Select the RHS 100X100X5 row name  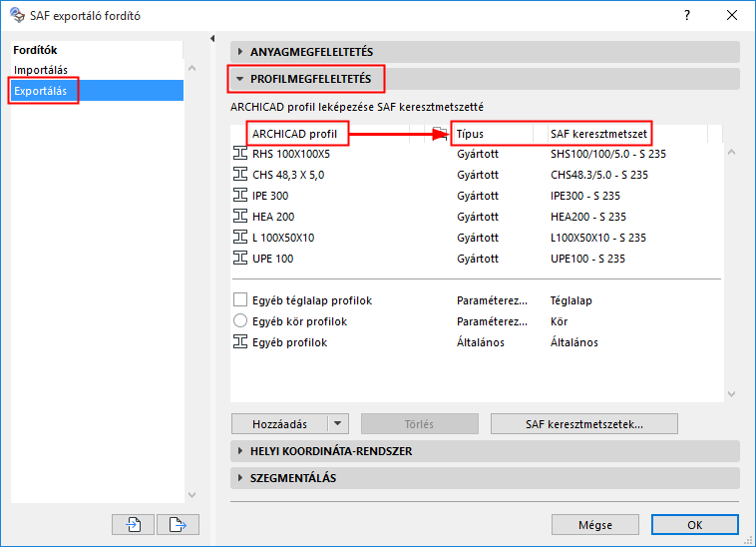pyautogui.click(x=291, y=154)
